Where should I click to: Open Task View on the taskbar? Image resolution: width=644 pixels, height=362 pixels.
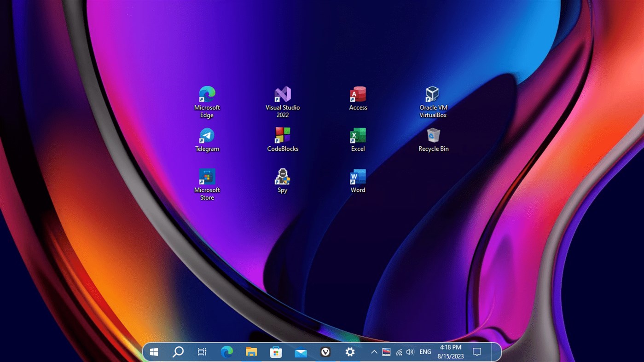(x=202, y=351)
